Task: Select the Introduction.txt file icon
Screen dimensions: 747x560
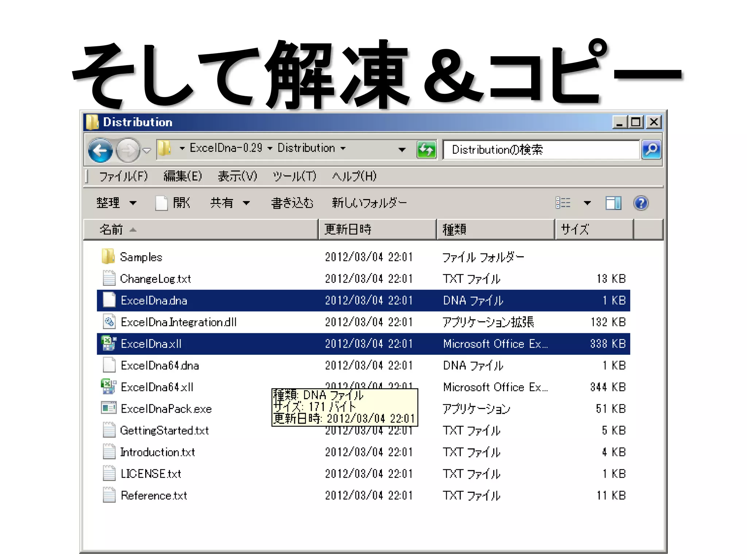Action: 109,451
